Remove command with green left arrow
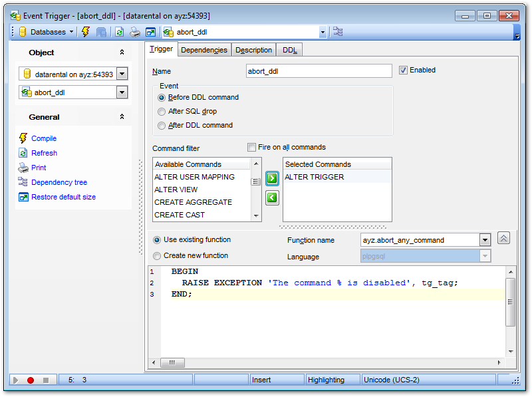532x397 pixels. [x=271, y=197]
